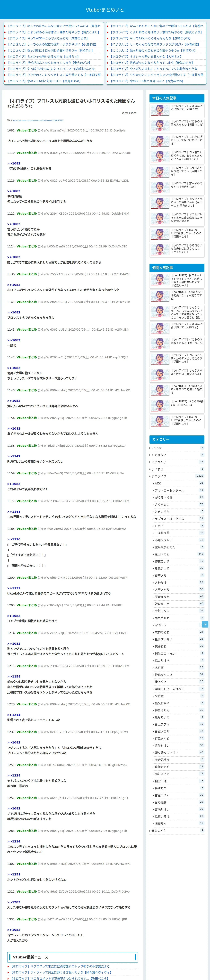The image size is (210, 980).
Task: Open the 姫森ルーナ subcategory
Action: [x=178, y=604]
